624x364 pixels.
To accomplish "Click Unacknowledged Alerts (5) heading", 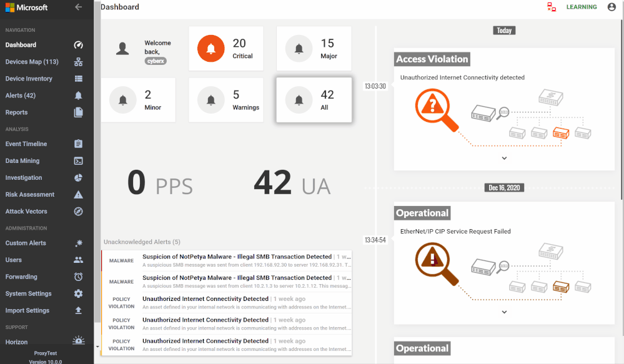I will [142, 242].
